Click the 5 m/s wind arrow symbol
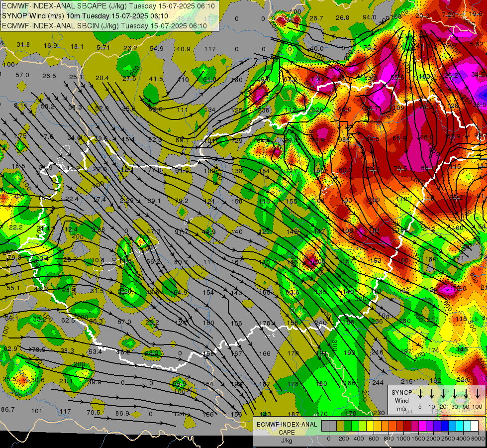 (420, 394)
